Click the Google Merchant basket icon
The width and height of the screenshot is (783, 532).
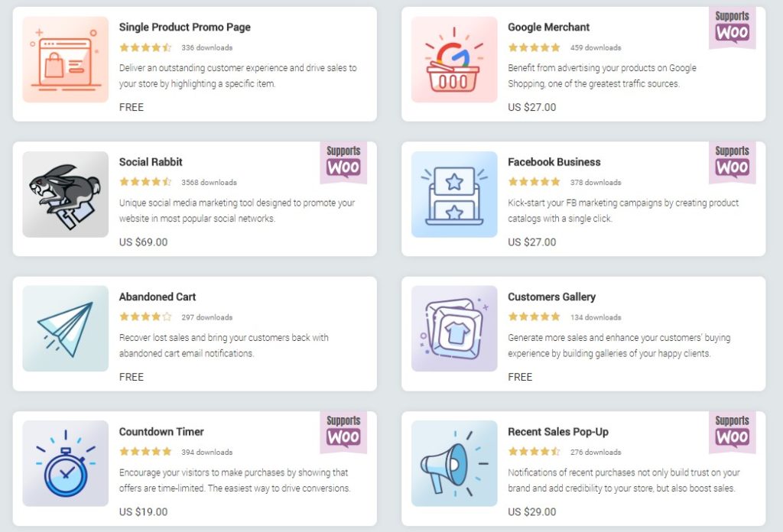pos(454,60)
